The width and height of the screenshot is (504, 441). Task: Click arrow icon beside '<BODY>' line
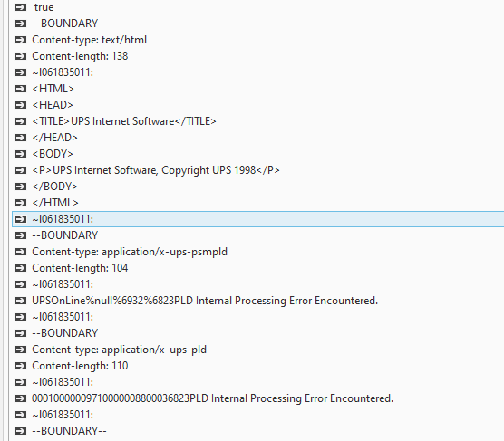coord(20,154)
